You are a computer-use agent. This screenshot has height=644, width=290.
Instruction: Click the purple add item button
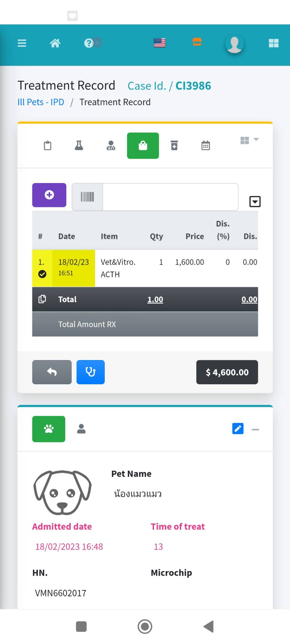point(49,195)
